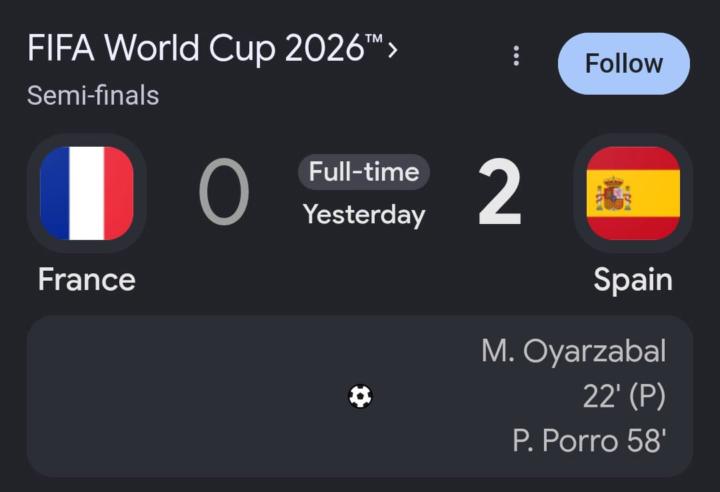720x492 pixels.
Task: Open the three-dot more options menu
Action: pos(516,56)
